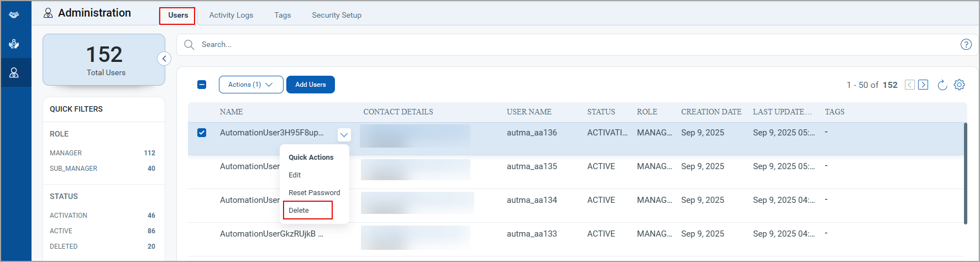Select the user administration sidebar icon
980x262 pixels.
tap(14, 72)
